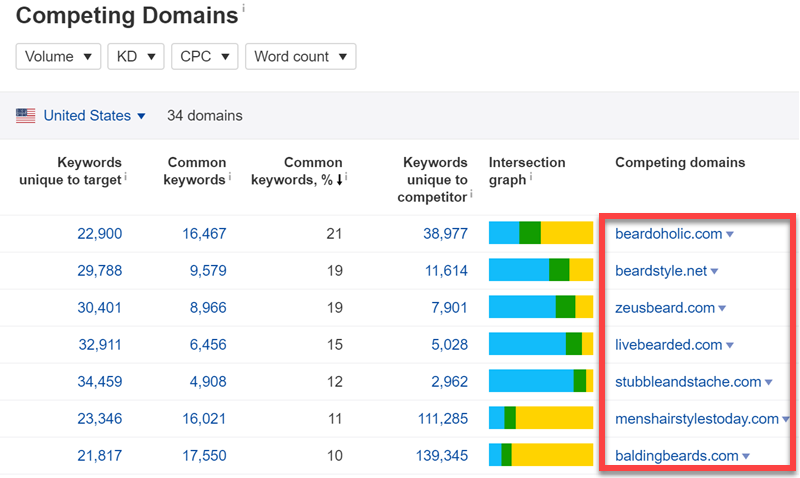Click 22,900 keywords unique to target
Screen dimensions: 800x478
[99, 234]
